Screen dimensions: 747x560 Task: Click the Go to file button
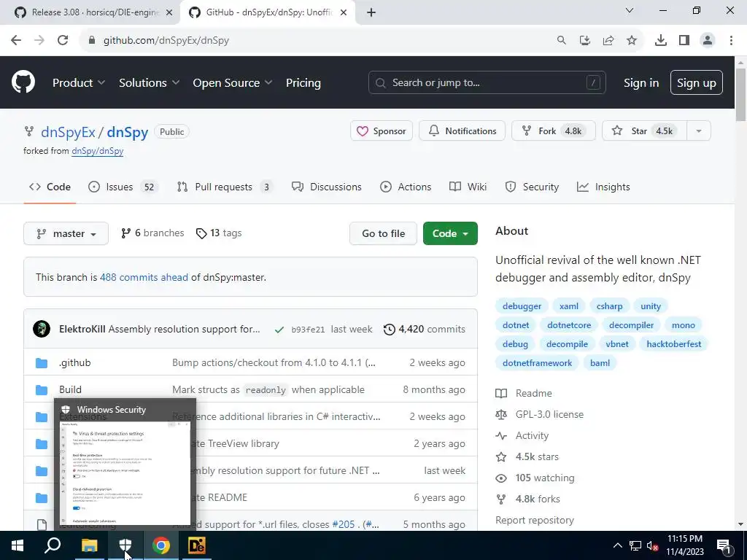tap(383, 233)
